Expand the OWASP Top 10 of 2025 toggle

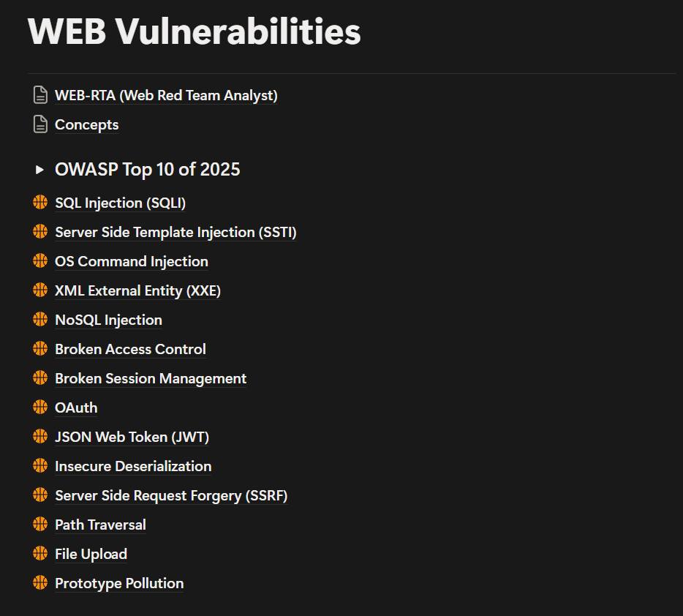point(39,170)
